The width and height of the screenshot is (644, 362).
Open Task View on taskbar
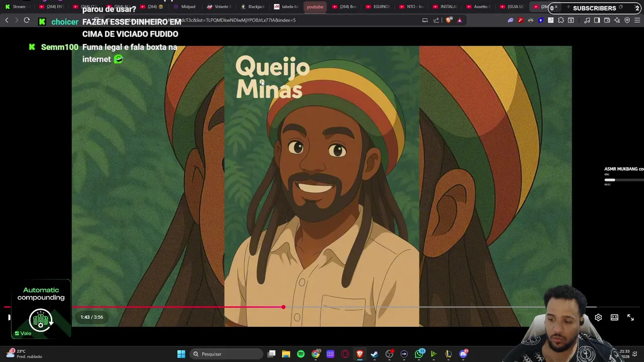(x=272, y=354)
